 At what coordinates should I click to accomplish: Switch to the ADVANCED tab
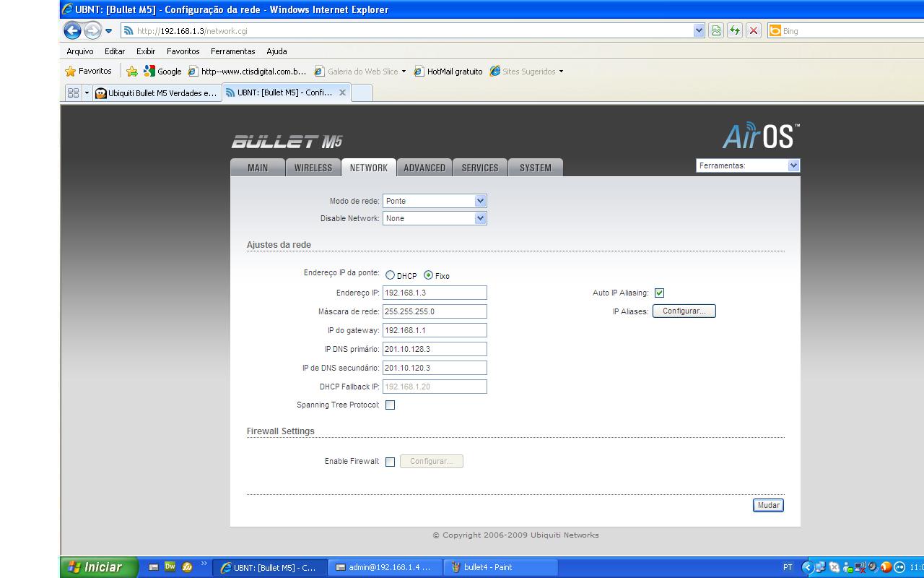click(x=424, y=168)
